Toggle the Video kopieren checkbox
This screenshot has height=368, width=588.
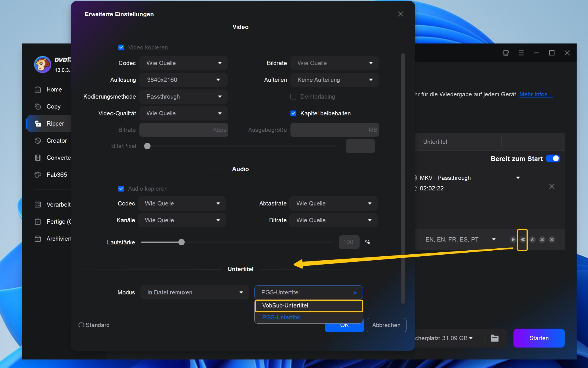pyautogui.click(x=121, y=47)
